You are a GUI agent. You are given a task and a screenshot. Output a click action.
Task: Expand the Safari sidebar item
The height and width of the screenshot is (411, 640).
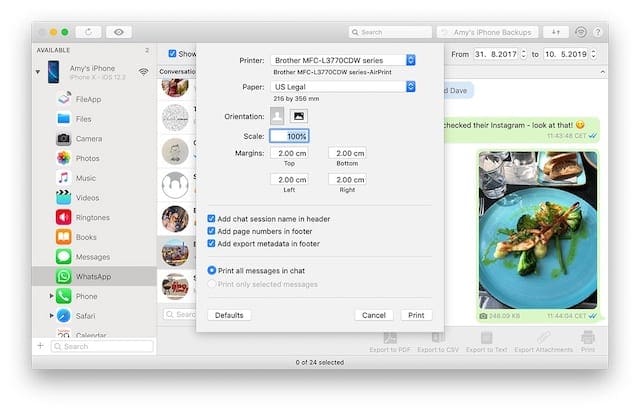click(x=51, y=315)
